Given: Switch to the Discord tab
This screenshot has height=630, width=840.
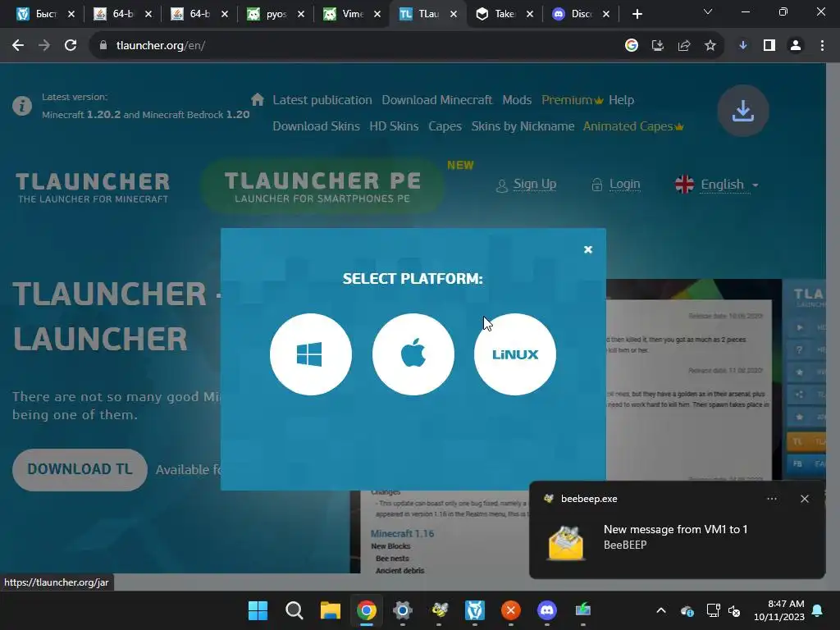Looking at the screenshot, I should [580, 14].
